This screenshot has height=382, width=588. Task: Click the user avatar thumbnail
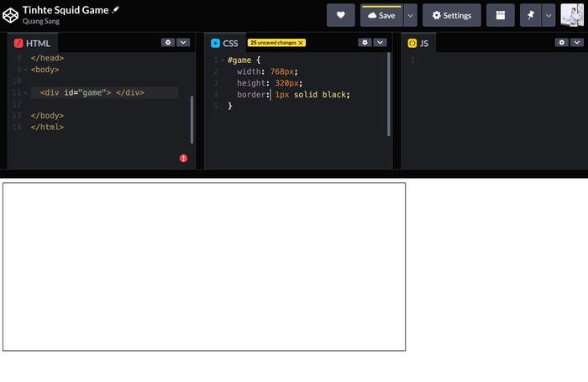(x=573, y=15)
